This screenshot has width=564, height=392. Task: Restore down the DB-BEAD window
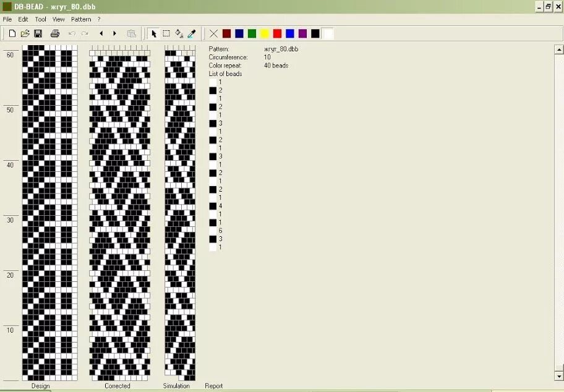[x=548, y=7]
